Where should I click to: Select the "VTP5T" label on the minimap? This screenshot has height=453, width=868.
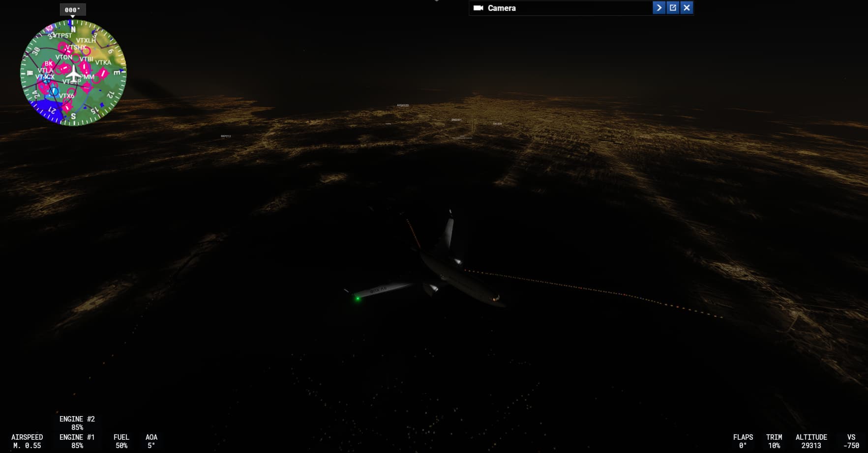click(62, 35)
